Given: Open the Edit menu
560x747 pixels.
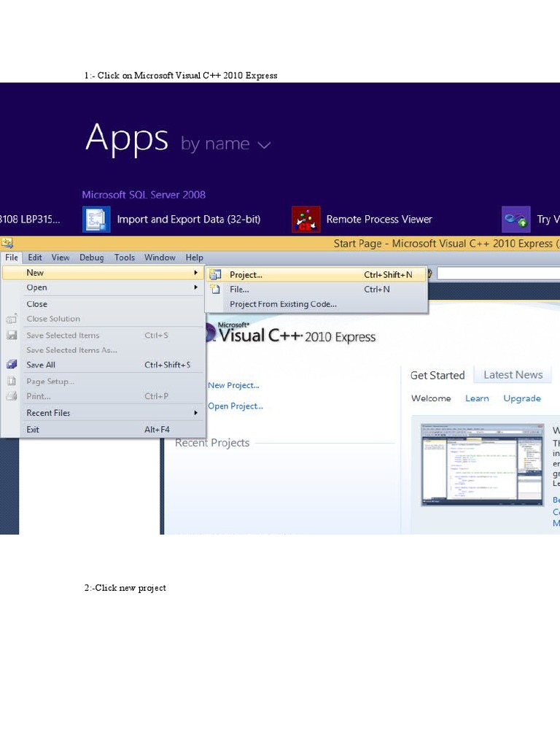Looking at the screenshot, I should (x=35, y=258).
